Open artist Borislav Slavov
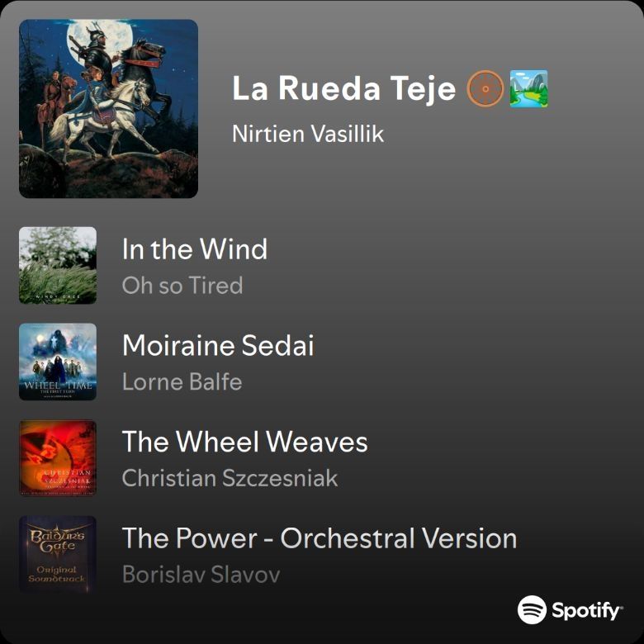This screenshot has width=644, height=644. coord(201,574)
